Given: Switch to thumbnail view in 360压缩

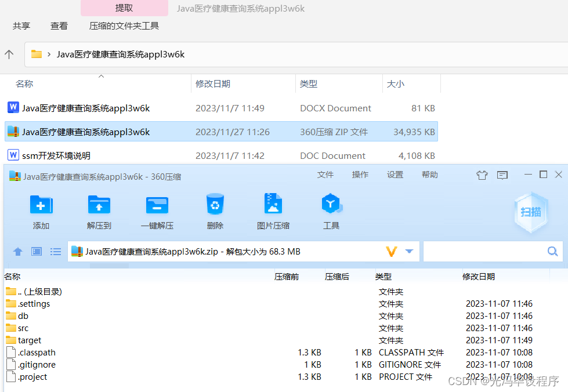Looking at the screenshot, I should 36,251.
